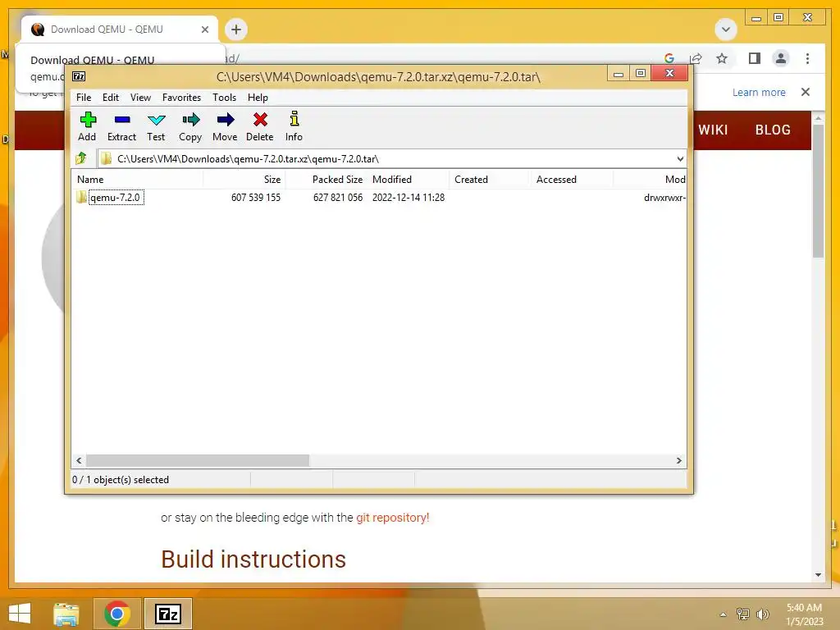
Task: Go up one folder level icon
Action: pos(81,158)
